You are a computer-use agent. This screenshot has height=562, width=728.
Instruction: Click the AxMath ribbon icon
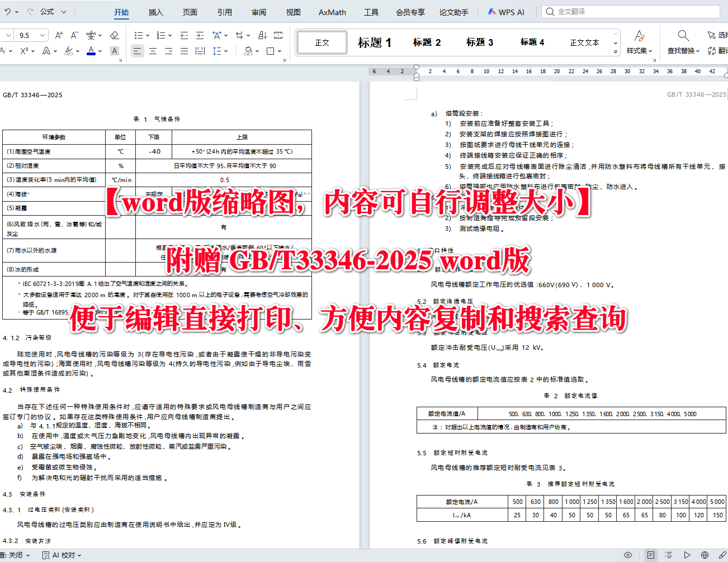pyautogui.click(x=332, y=12)
